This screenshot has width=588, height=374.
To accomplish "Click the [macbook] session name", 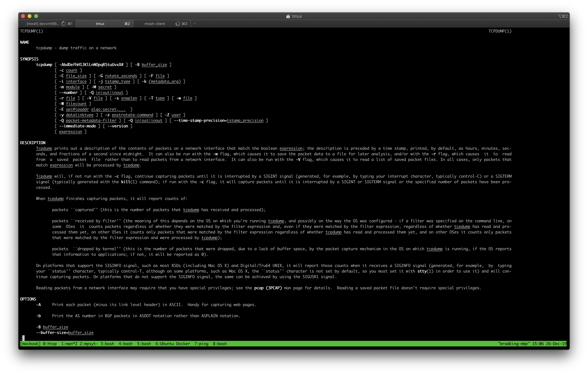I will [x=30, y=344].
